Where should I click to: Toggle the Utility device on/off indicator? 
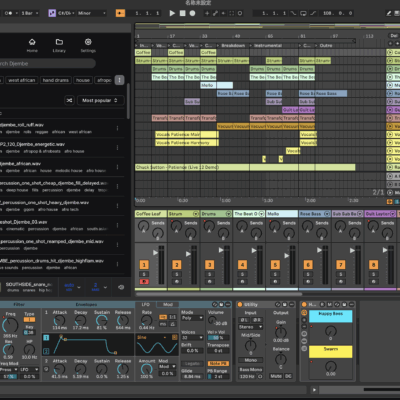pos(240,305)
